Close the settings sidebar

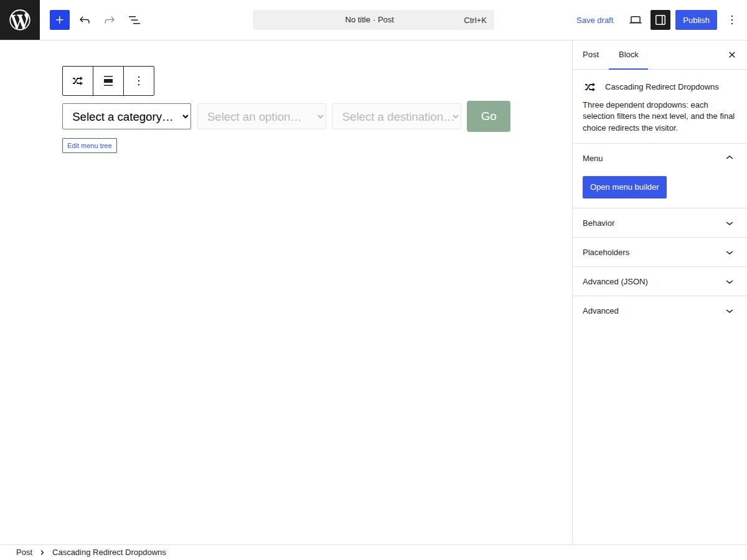pos(732,55)
